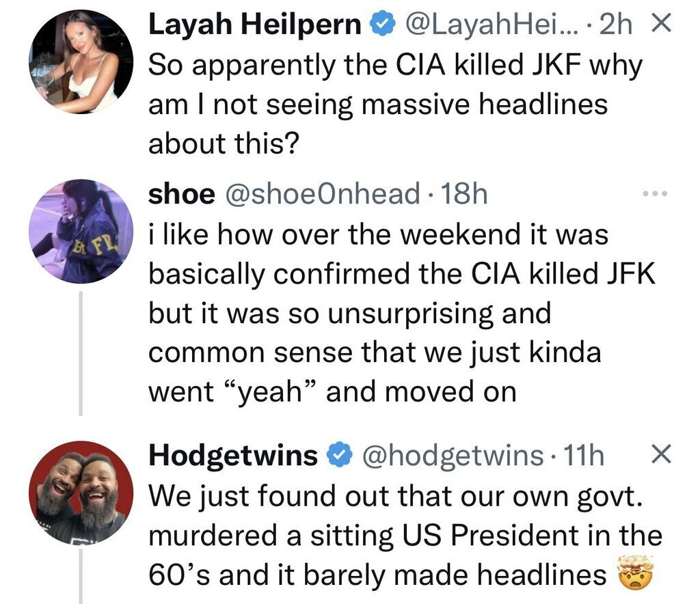Click the Layah Heilpern display name
The image size is (700, 604).
click(x=256, y=26)
